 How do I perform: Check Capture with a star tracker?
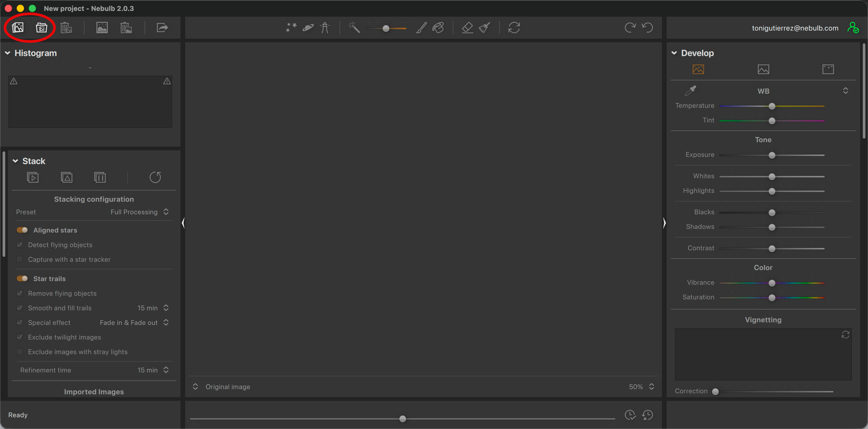[x=20, y=259]
